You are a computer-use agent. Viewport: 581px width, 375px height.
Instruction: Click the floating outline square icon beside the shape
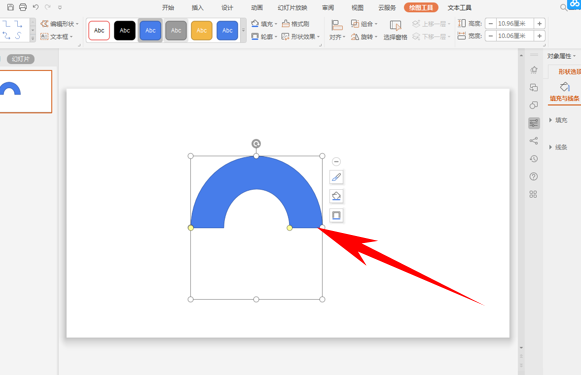(336, 215)
